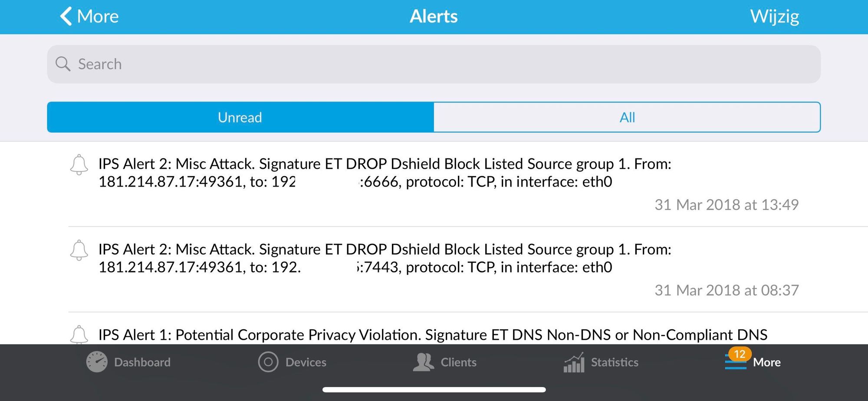
Task: Tap the orange 12 notification badge
Action: 740,354
